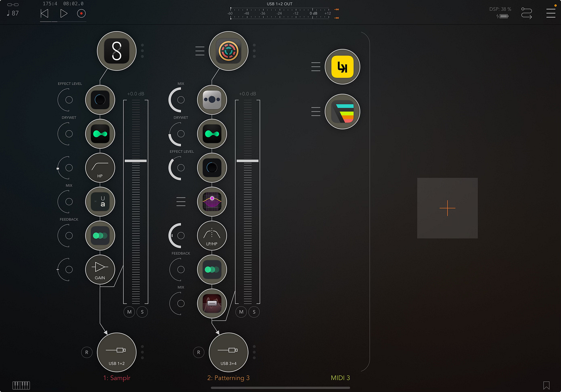Click the Ableton Link icon
Image resolution: width=561 pixels, height=392 pixels.
tap(13, 5)
